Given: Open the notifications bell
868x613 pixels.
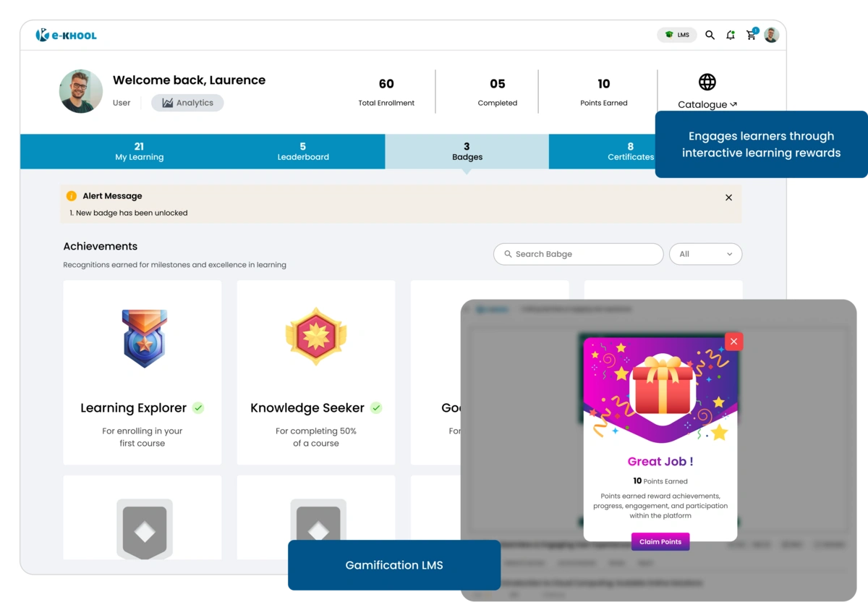Looking at the screenshot, I should click(x=730, y=35).
